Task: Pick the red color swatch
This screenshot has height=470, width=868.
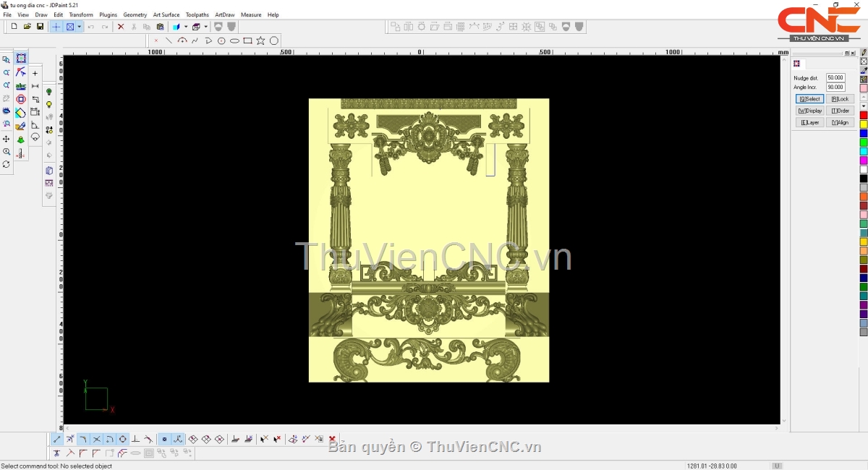Action: (864, 116)
